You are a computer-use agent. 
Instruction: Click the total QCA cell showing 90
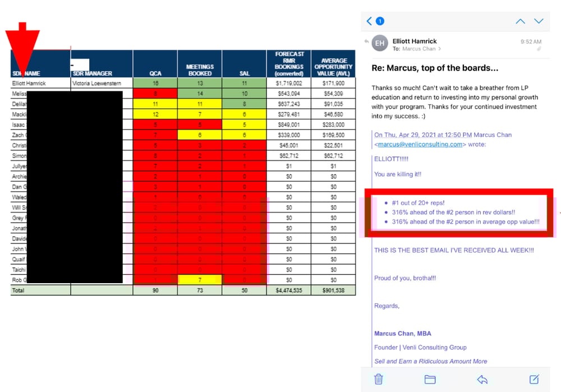tap(155, 290)
